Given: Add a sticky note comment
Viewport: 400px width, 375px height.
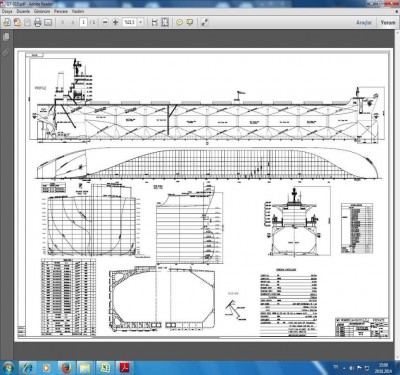Looking at the screenshot, I should pyautogui.click(x=179, y=22).
